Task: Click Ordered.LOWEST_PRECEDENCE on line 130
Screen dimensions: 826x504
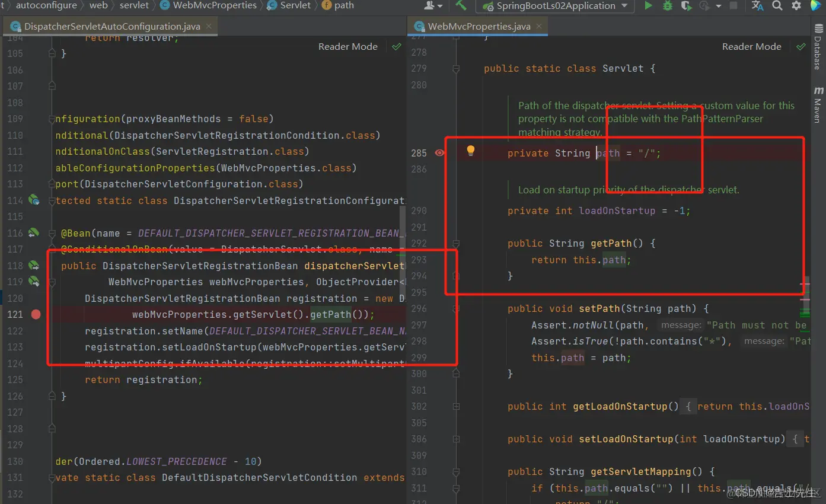Action: click(x=154, y=461)
